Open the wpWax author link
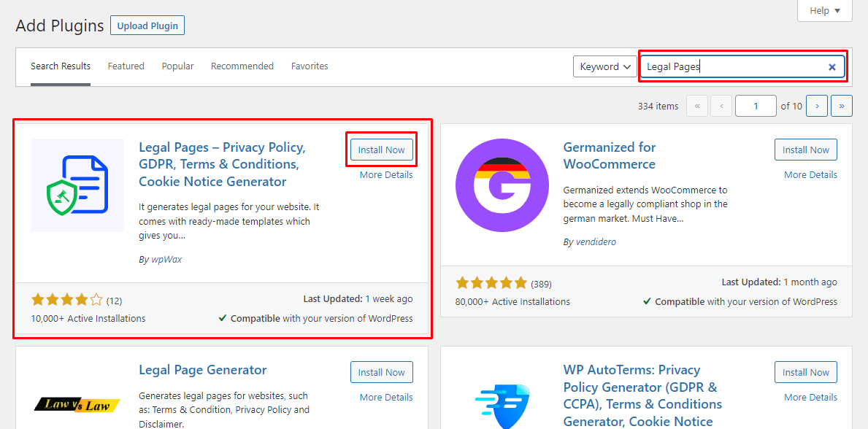The width and height of the screenshot is (868, 429). point(166,259)
